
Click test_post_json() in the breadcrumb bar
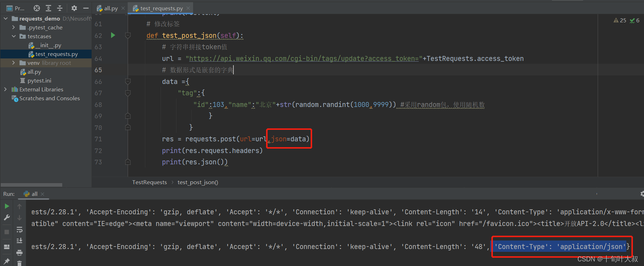(198, 182)
